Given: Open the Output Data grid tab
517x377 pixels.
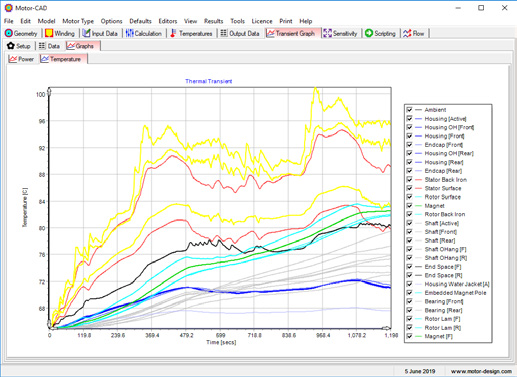Looking at the screenshot, I should pyautogui.click(x=224, y=33).
